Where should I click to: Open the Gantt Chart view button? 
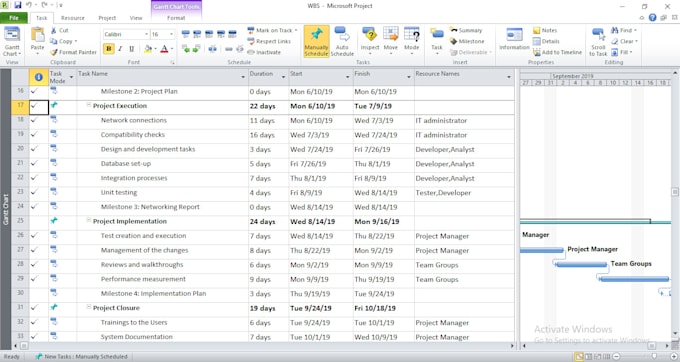tap(12, 41)
